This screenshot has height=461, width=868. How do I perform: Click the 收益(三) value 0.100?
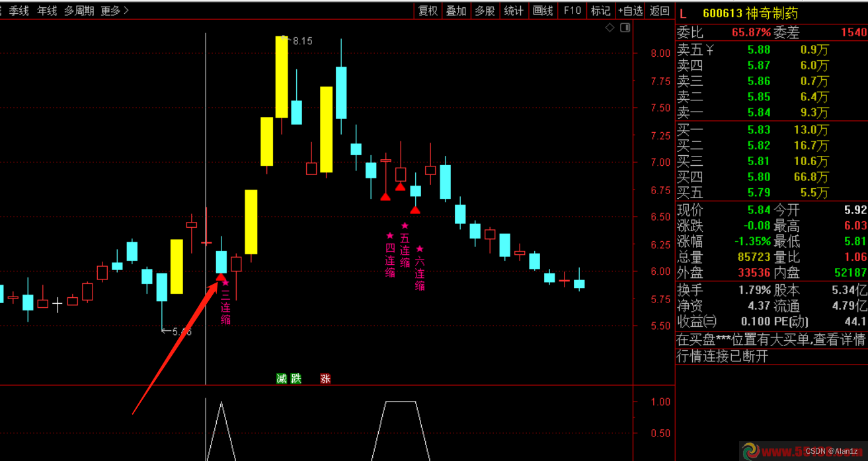(x=756, y=322)
